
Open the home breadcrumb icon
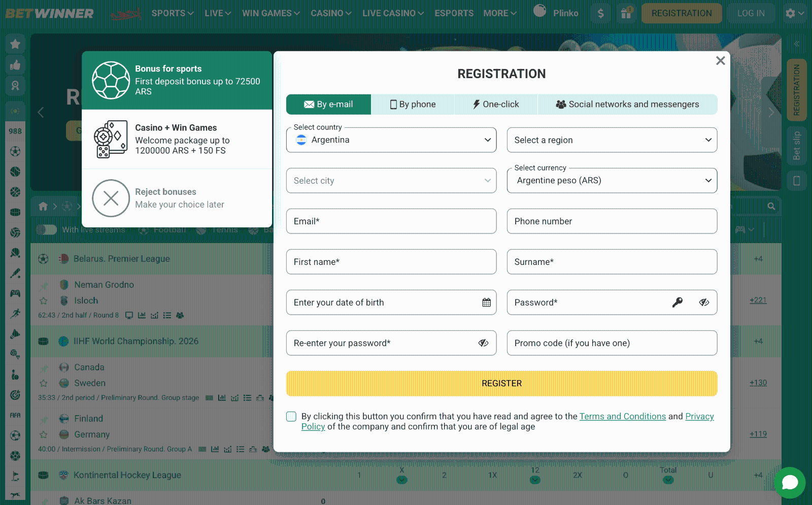(43, 206)
